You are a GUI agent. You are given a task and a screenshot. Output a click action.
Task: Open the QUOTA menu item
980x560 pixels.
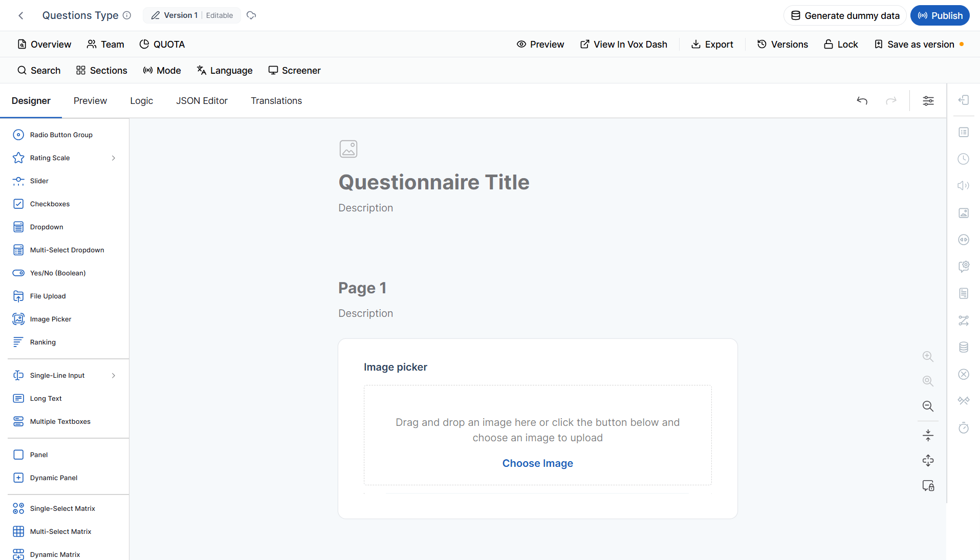162,45
